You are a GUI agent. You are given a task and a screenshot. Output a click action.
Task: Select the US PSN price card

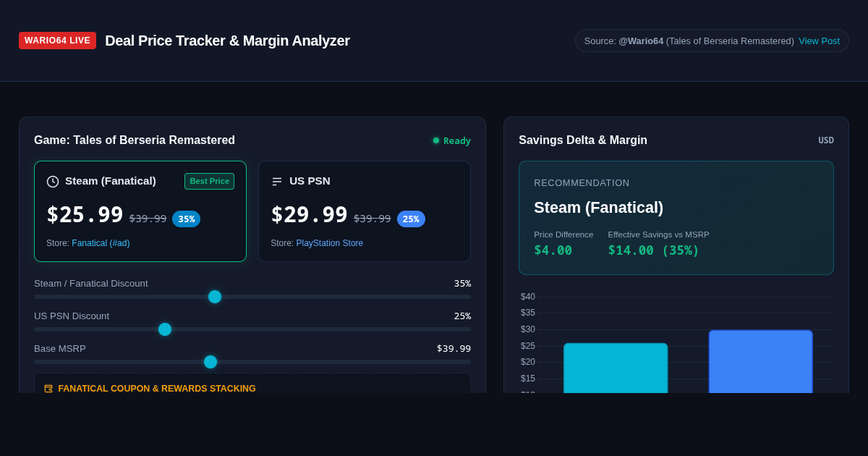click(365, 211)
